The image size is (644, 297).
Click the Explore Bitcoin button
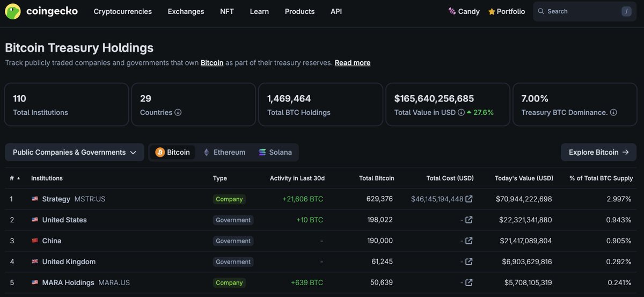point(599,153)
